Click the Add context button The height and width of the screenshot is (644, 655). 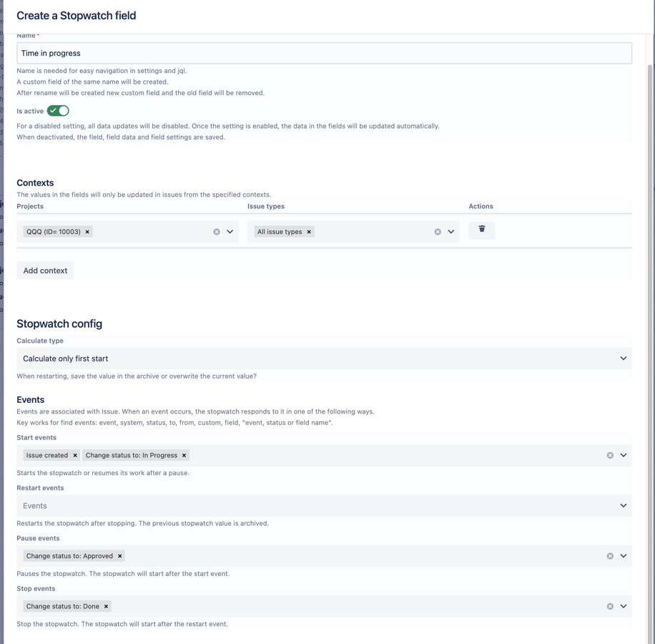pos(45,270)
